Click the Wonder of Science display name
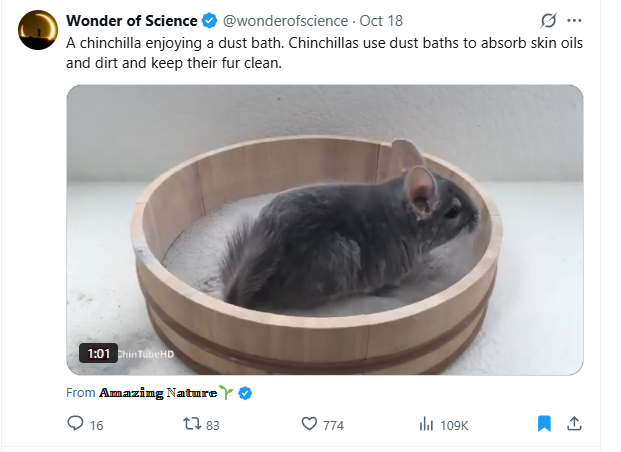The width and height of the screenshot is (621, 452). (x=131, y=21)
